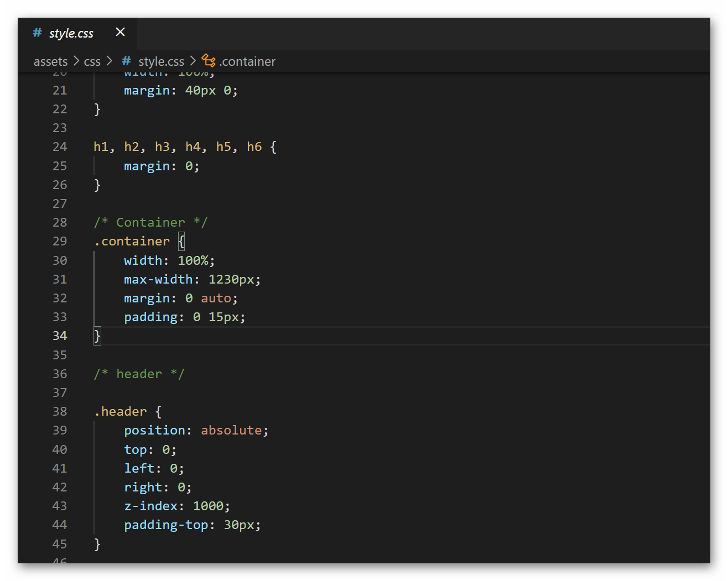Place cursor on 'margin: 0;' line 25
This screenshot has height=581, width=728.
(162, 166)
